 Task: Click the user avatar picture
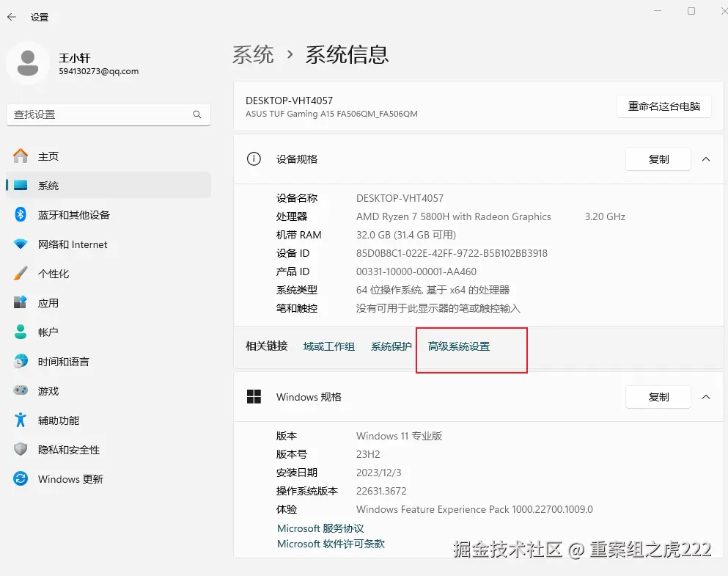[28, 63]
